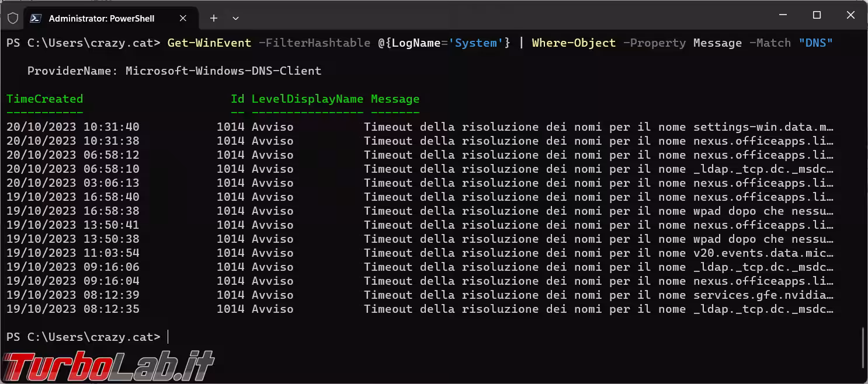868x384 pixels.
Task: Click the LevelDisplayName column header
Action: click(x=307, y=99)
